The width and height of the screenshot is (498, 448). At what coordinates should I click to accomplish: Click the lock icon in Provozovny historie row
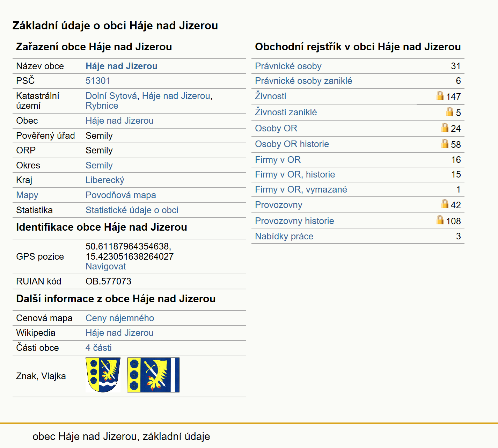[440, 220]
